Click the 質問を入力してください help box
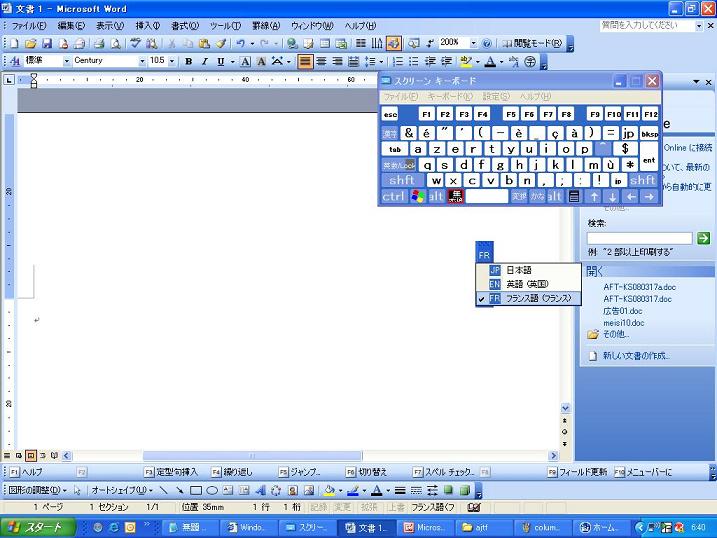Image resolution: width=717 pixels, height=538 pixels. (x=647, y=26)
